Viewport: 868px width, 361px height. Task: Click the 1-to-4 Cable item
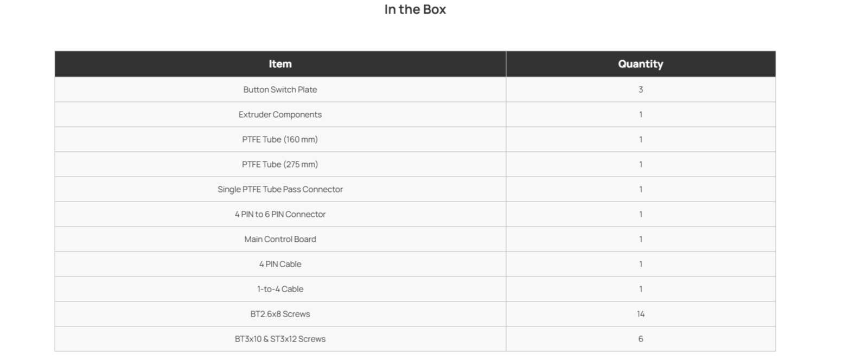pyautogui.click(x=280, y=289)
